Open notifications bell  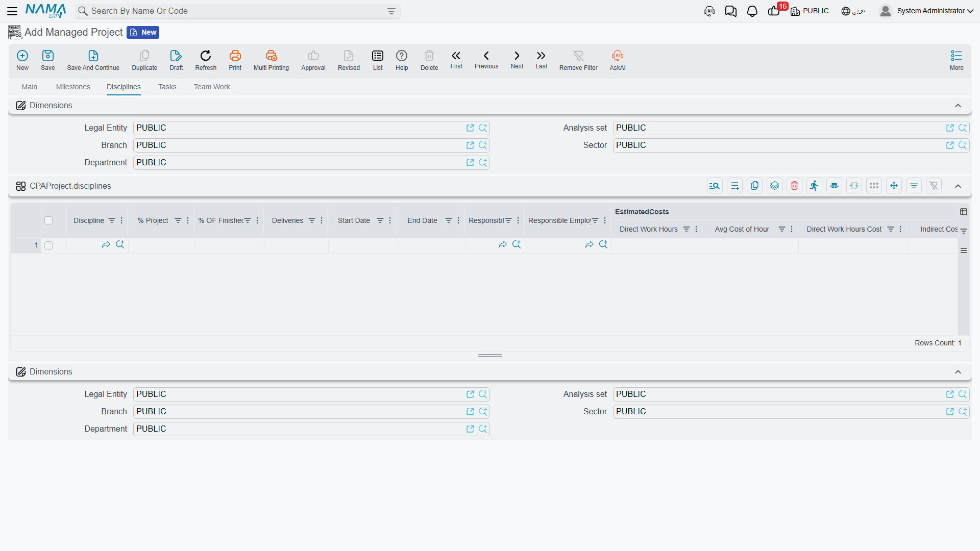click(752, 11)
